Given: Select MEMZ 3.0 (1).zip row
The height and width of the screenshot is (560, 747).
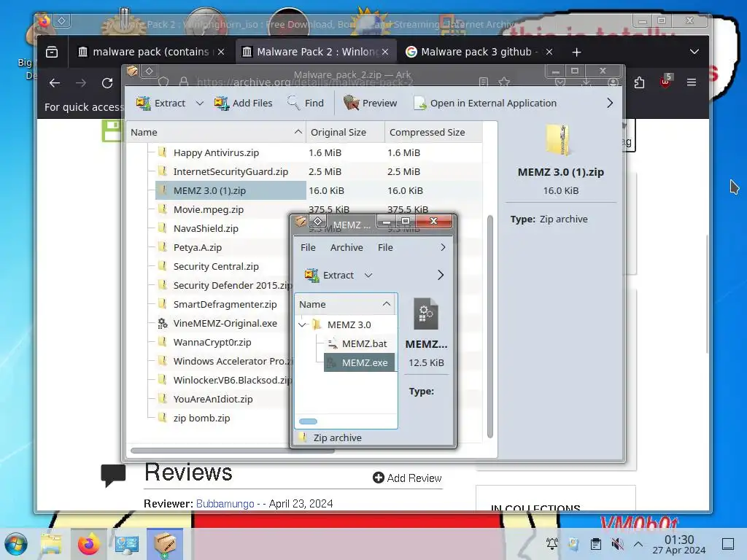Looking at the screenshot, I should tap(231, 190).
